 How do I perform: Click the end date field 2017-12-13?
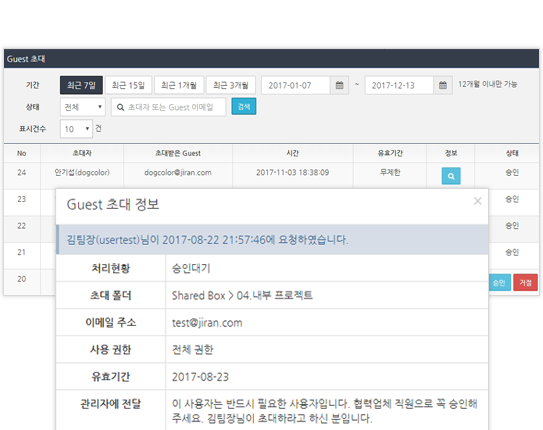pyautogui.click(x=399, y=85)
